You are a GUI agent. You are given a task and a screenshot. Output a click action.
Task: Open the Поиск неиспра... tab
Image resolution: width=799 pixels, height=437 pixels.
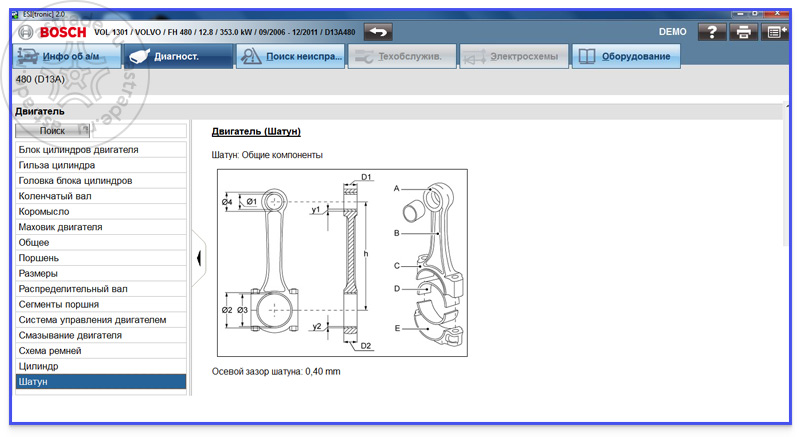[290, 56]
